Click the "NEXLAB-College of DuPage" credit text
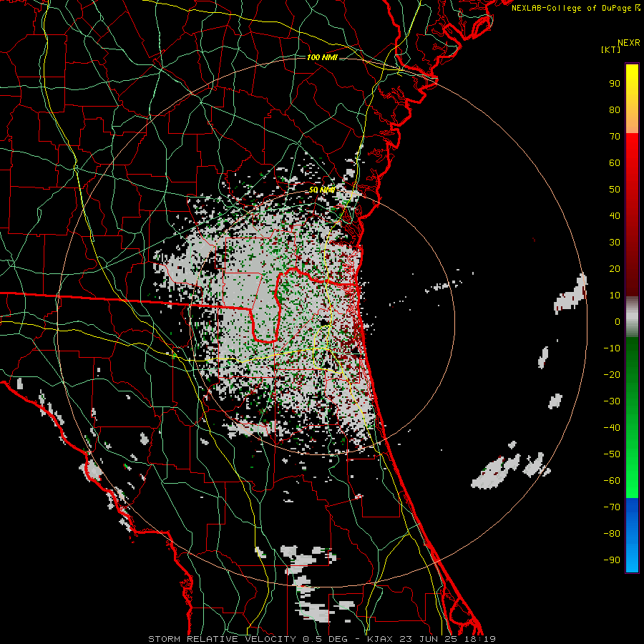Viewport: 644px width, 644px height. pyautogui.click(x=572, y=8)
